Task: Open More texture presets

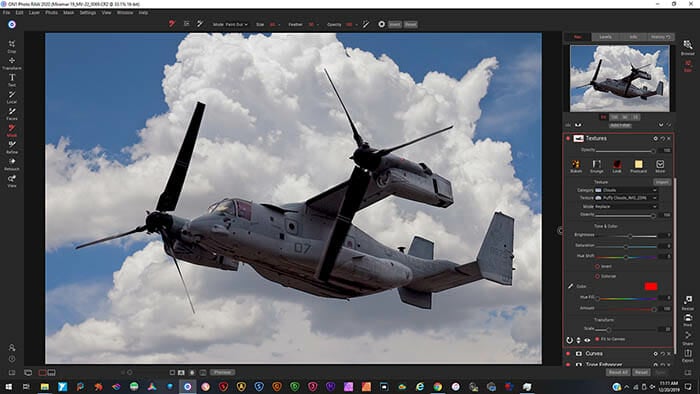Action: click(x=660, y=165)
